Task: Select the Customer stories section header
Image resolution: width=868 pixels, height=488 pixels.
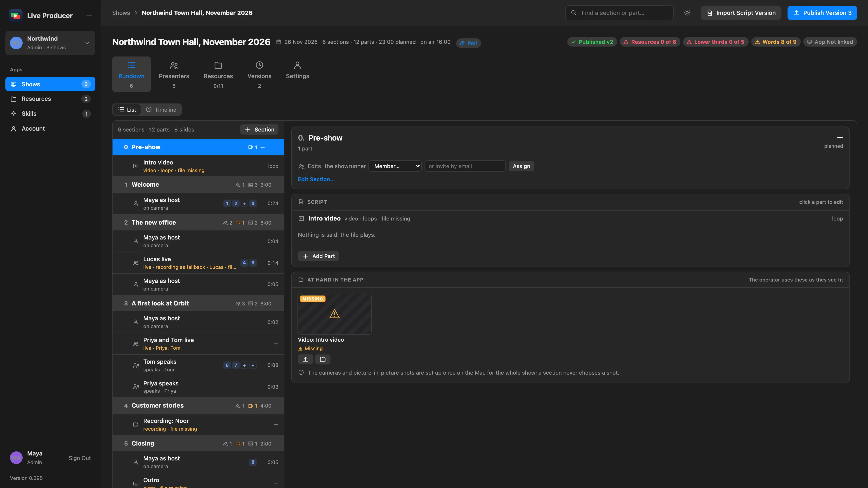Action: (198, 406)
